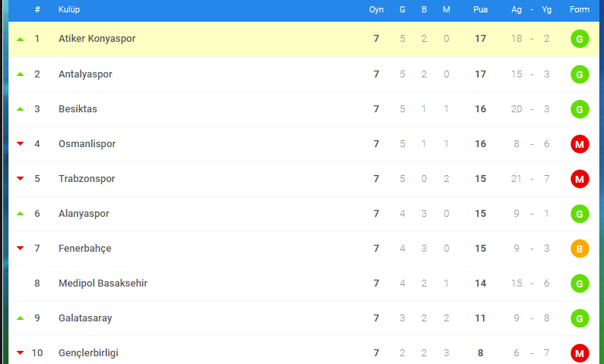Open Galatasaray club name link
The image size is (604, 364).
click(85, 318)
